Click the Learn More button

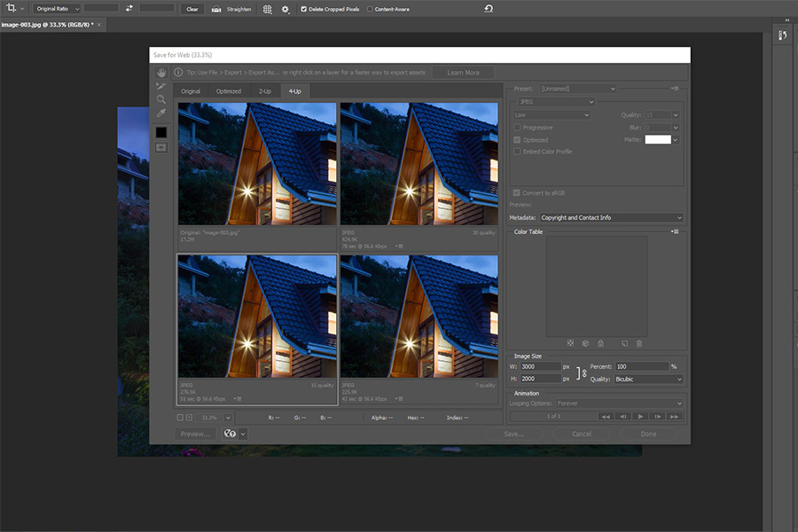pos(463,73)
